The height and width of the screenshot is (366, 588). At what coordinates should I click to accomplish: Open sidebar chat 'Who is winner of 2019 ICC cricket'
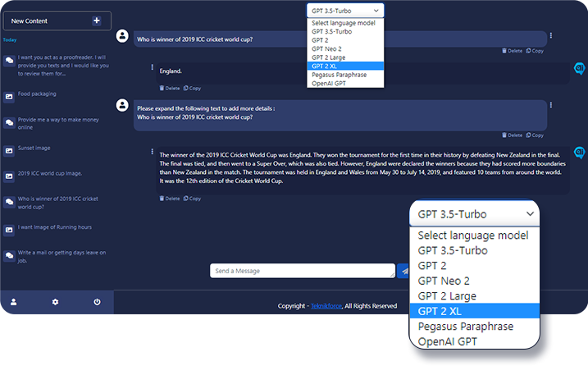[x=58, y=203]
